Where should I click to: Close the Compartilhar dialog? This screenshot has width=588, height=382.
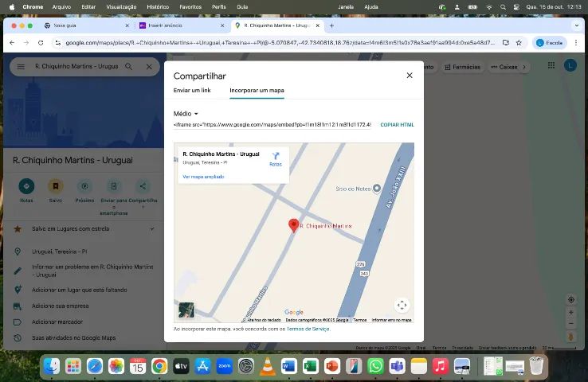410,76
